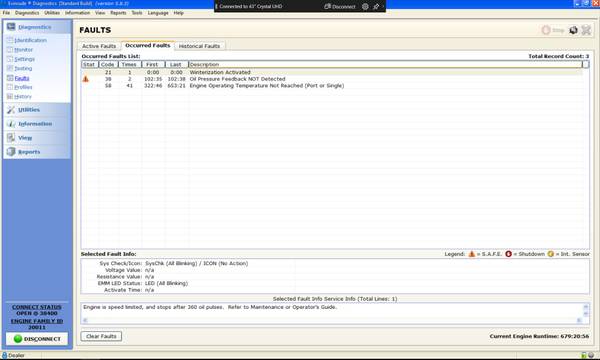Switch to the Historical Faults tab
The image size is (600, 360).
tap(199, 46)
